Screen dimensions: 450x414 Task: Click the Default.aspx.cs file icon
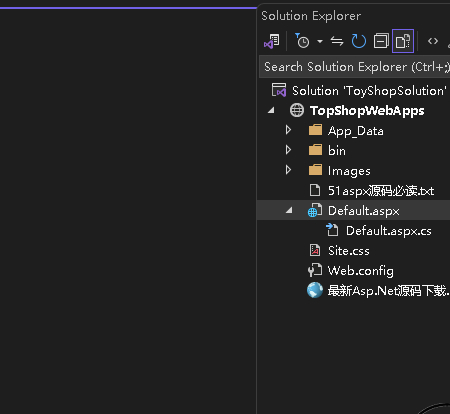coord(332,230)
